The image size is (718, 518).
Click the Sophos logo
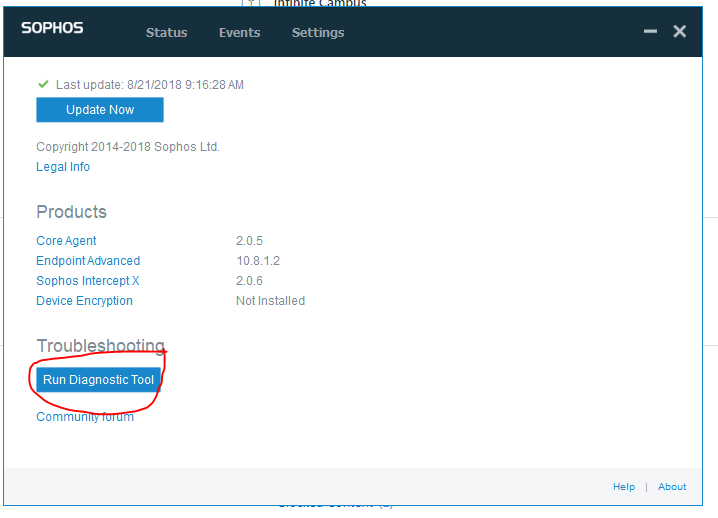(52, 28)
